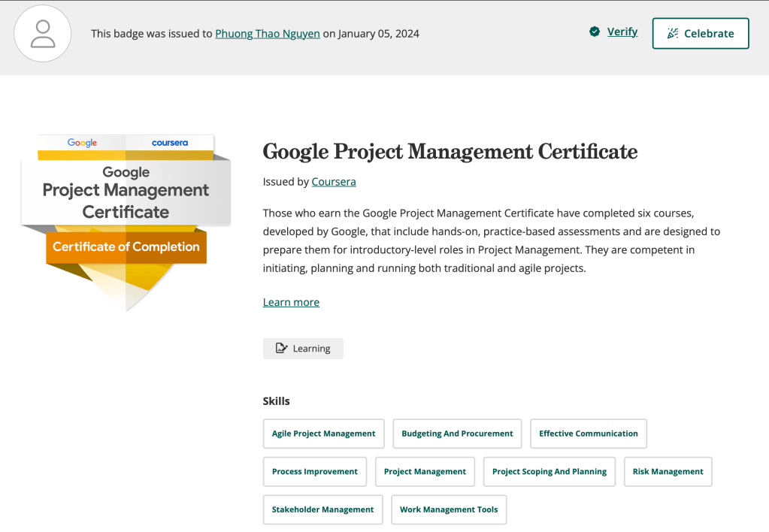Screen dimensions: 769x532
Task: Open the Risk Management skill tag
Action: point(668,472)
